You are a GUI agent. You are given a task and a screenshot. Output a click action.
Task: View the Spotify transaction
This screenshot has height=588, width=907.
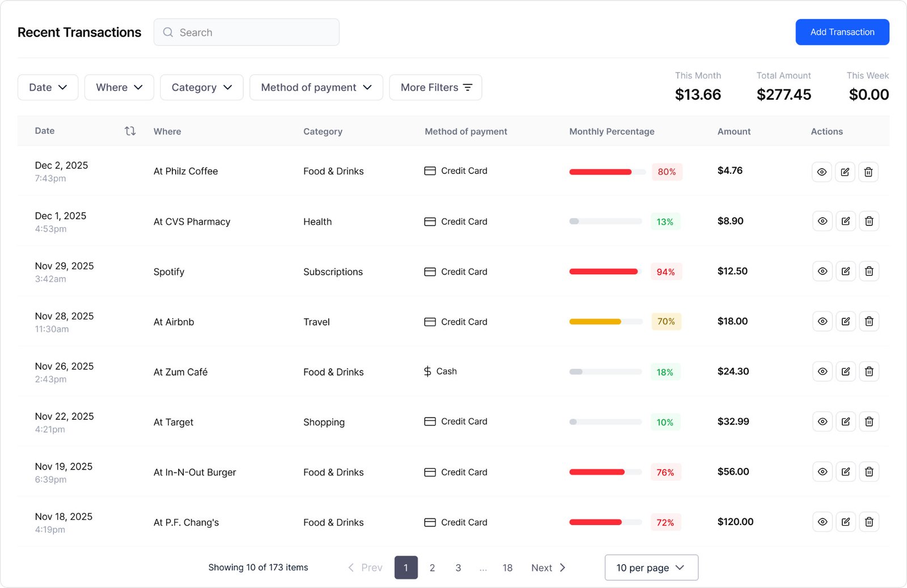coord(822,271)
